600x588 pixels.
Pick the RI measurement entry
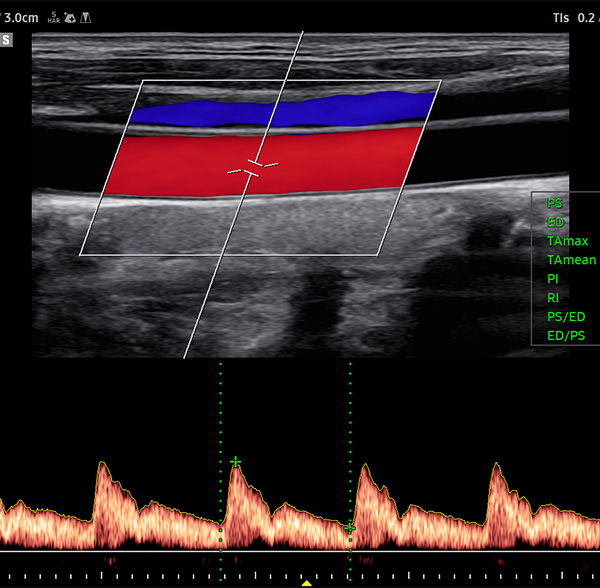coord(553,298)
